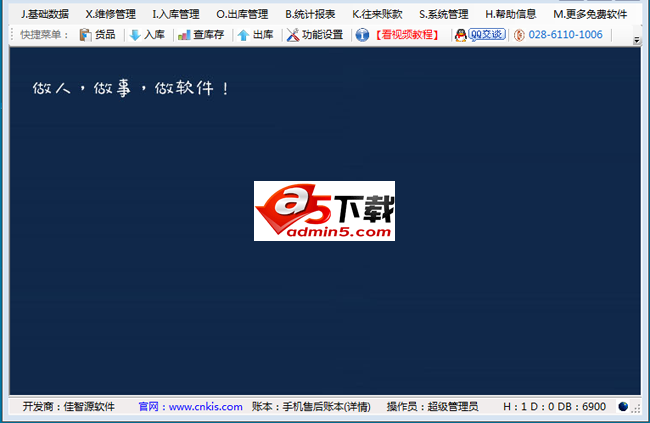Click the 开发商：佳智源软件 status text
This screenshot has width=650, height=423.
69,406
